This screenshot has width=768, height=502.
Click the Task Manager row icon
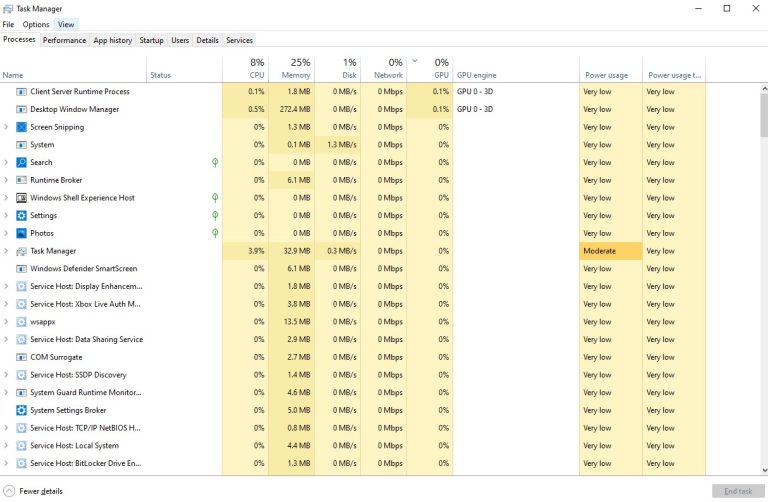[x=21, y=251]
